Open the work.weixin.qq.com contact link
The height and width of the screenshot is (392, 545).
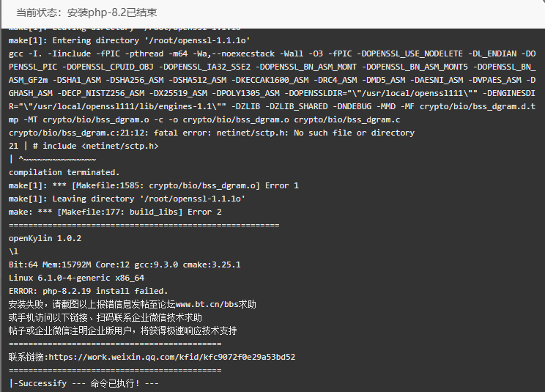click(172, 357)
